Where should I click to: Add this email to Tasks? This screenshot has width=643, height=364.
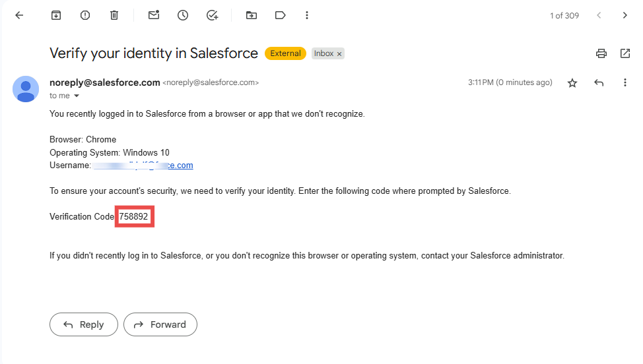pyautogui.click(x=212, y=15)
